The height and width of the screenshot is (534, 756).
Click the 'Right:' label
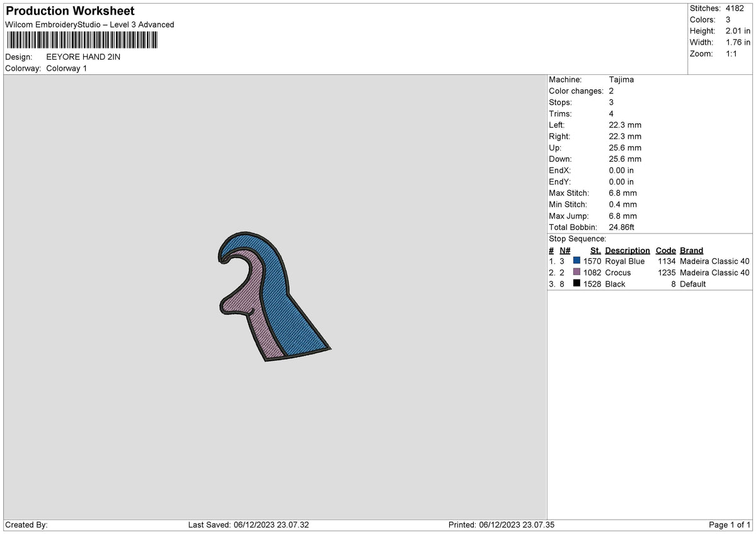[x=559, y=136]
